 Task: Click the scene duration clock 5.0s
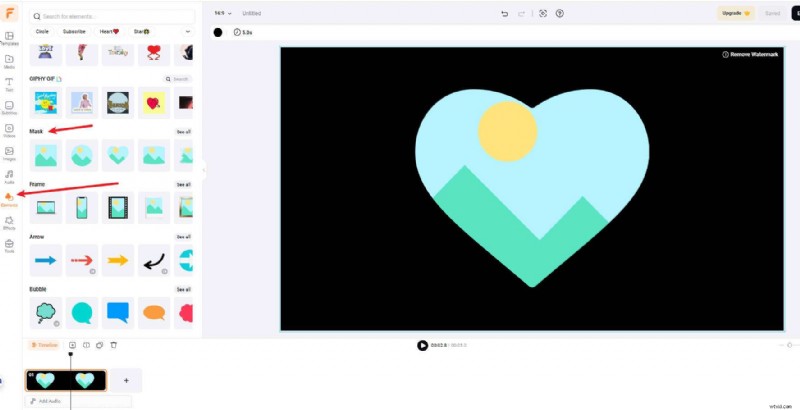tap(243, 32)
